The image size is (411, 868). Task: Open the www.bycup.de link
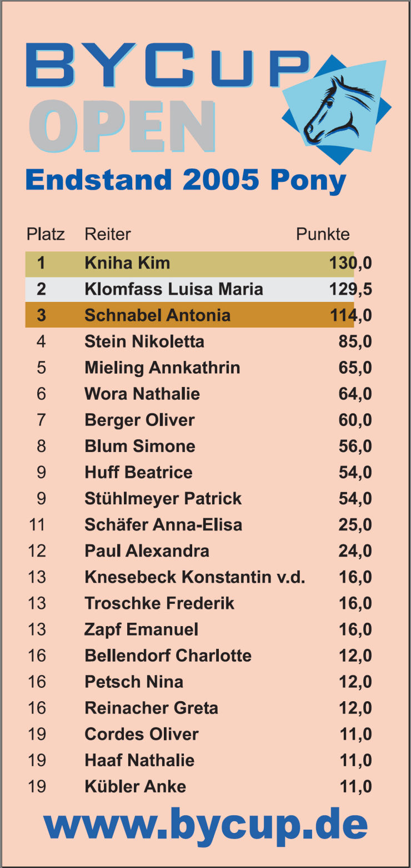(x=205, y=824)
